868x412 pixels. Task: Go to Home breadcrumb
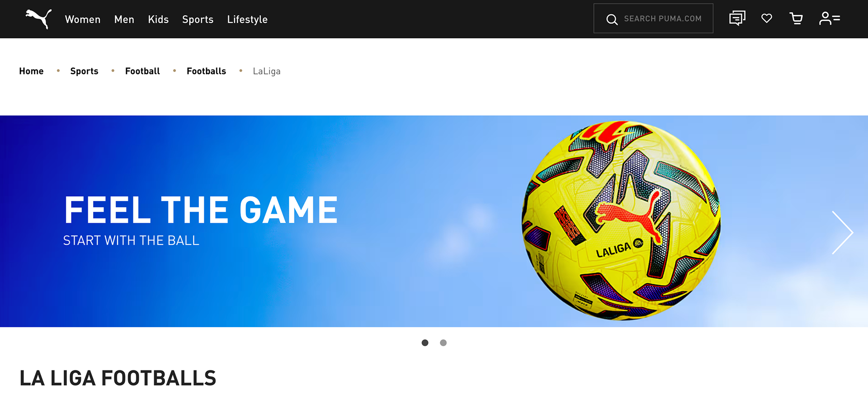click(x=31, y=71)
